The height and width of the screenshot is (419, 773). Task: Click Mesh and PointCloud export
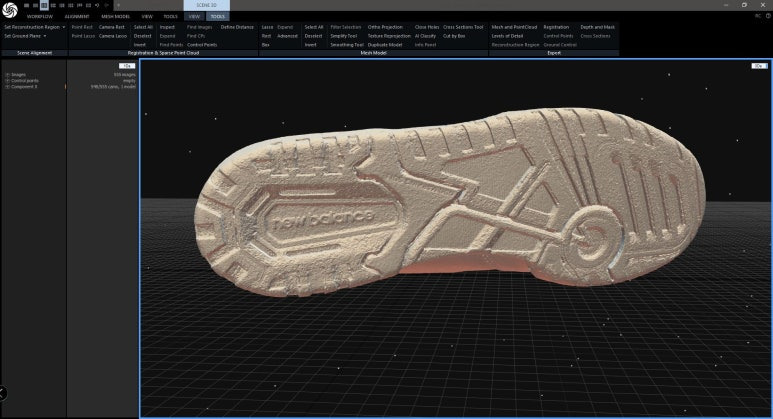click(x=514, y=27)
